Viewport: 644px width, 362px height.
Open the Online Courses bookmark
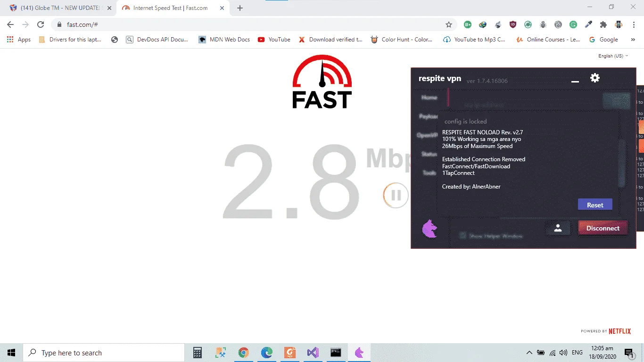click(548, 40)
